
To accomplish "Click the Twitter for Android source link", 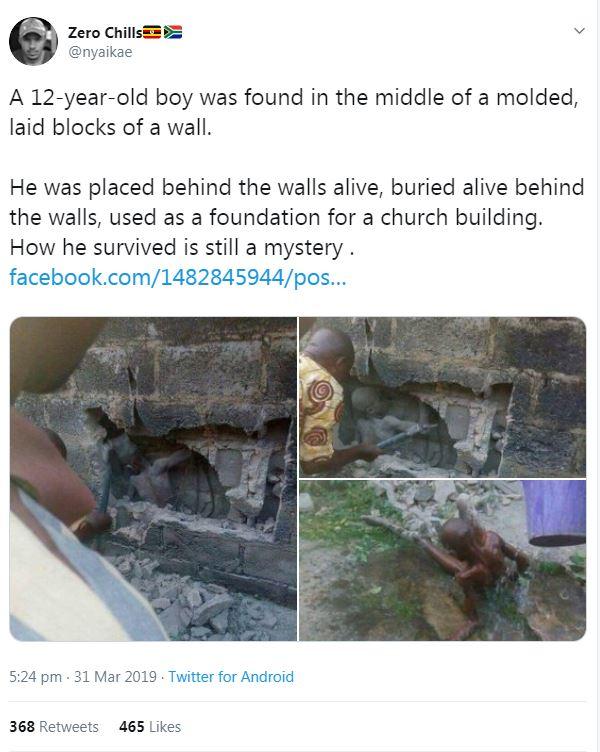I will (231, 677).
